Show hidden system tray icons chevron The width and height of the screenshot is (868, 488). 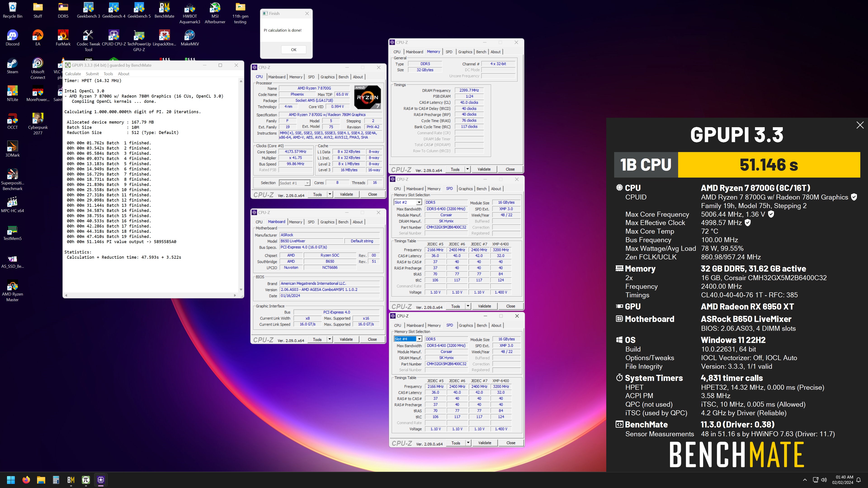[805, 480]
